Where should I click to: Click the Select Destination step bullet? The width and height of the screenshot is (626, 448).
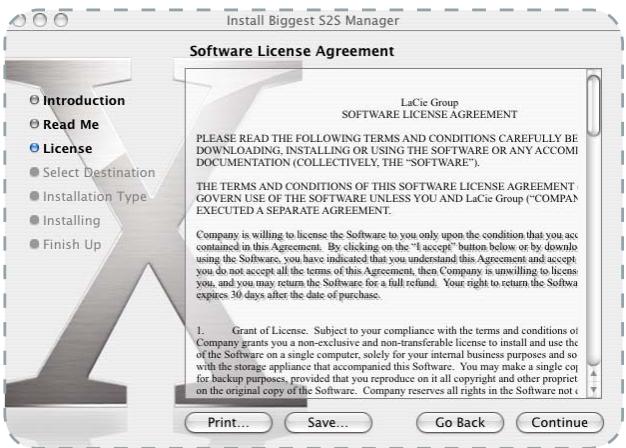(x=34, y=172)
